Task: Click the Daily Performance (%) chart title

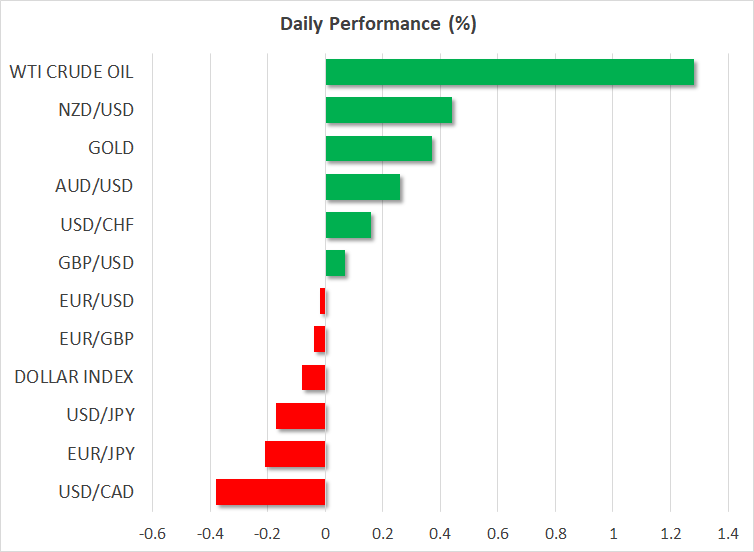Action: point(376,24)
